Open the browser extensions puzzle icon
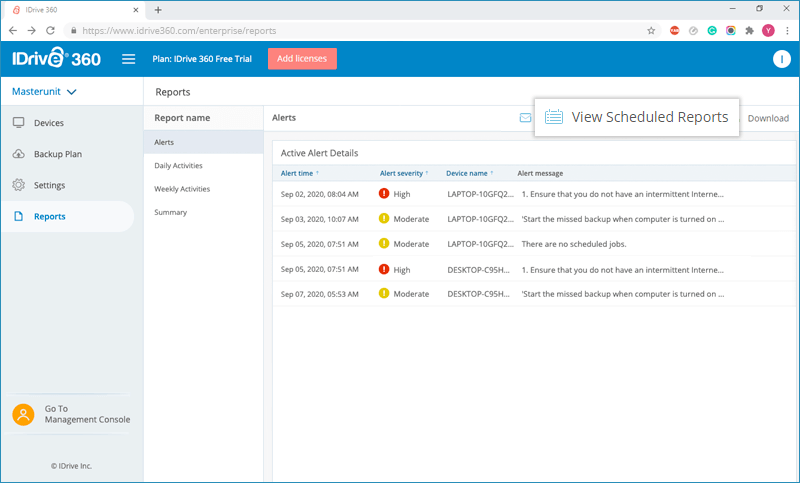This screenshot has width=800, height=483. pyautogui.click(x=749, y=31)
